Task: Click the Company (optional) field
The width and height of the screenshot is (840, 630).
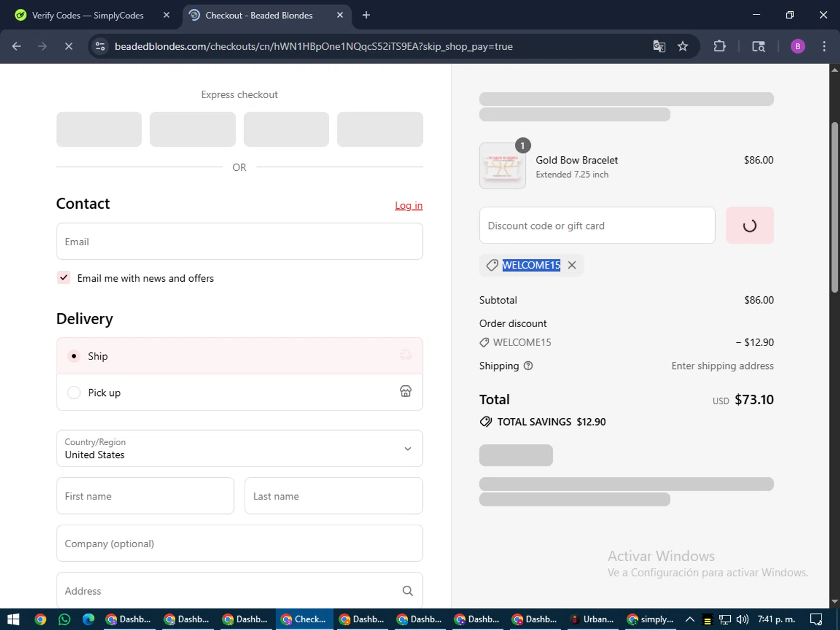Action: tap(240, 543)
